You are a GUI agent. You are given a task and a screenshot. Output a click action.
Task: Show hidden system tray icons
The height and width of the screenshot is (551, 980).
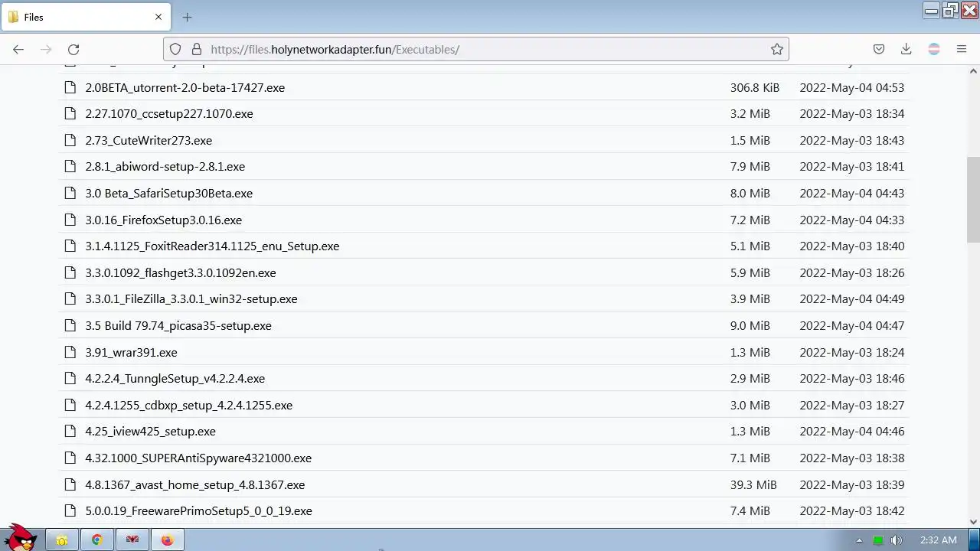tap(859, 540)
